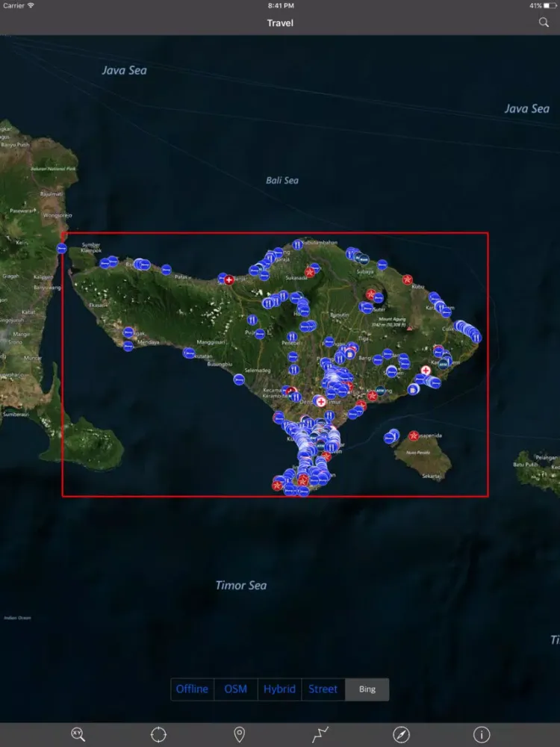Tap the Wi-Fi icon beside Carrier

click(31, 5)
